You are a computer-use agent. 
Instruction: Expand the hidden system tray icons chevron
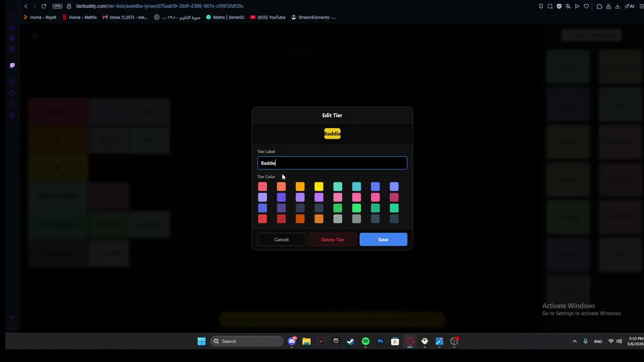coord(575,341)
